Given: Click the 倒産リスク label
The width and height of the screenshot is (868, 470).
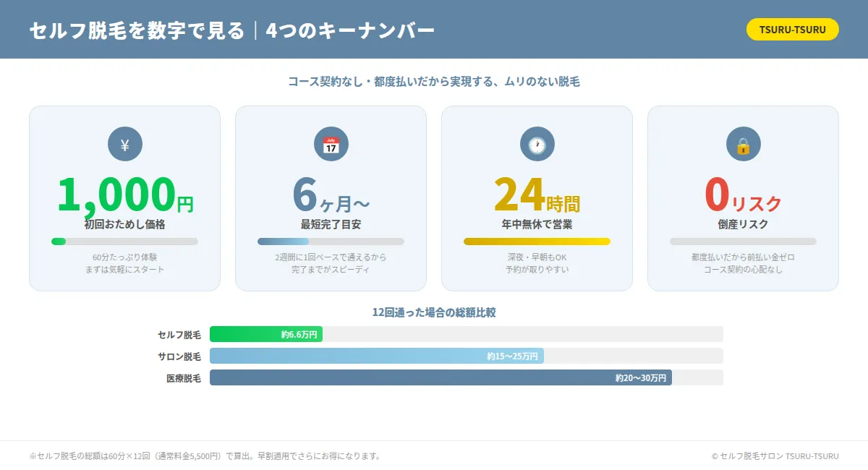Looking at the screenshot, I should (x=743, y=224).
